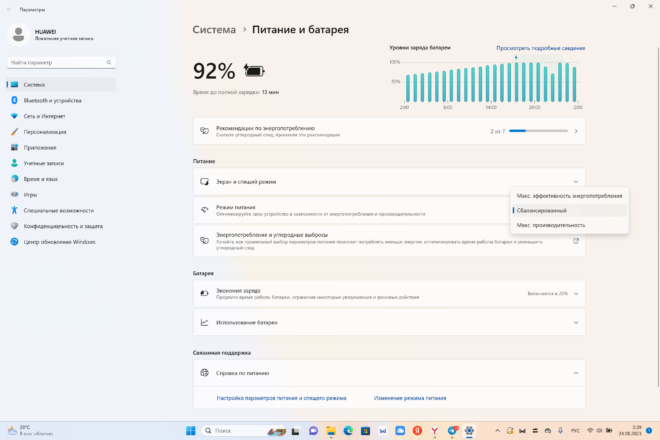The height and width of the screenshot is (440, 660).
Task: Open Приложения settings page
Action: click(61, 147)
